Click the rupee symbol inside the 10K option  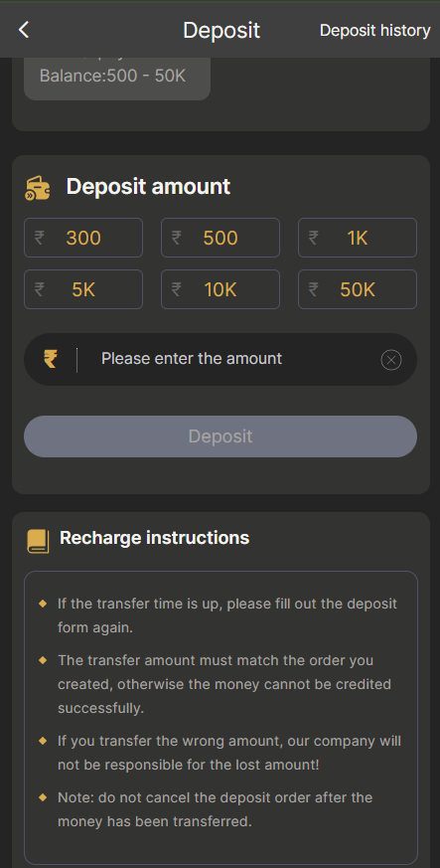click(x=177, y=289)
